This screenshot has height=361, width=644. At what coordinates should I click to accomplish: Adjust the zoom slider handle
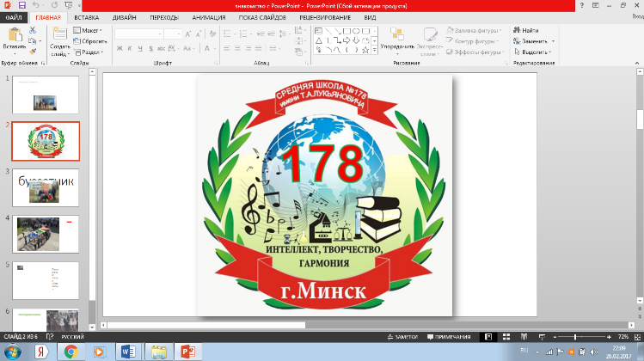click(575, 337)
